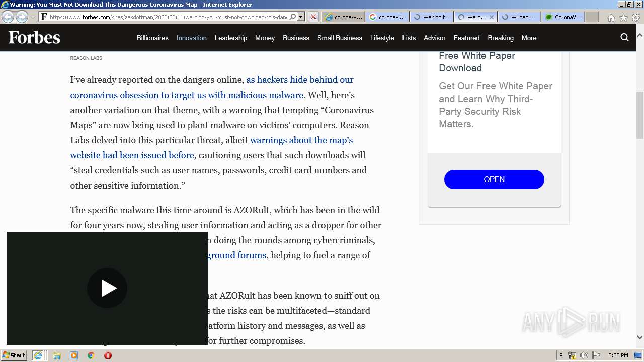Open the Business menu
The image size is (644, 362).
296,38
